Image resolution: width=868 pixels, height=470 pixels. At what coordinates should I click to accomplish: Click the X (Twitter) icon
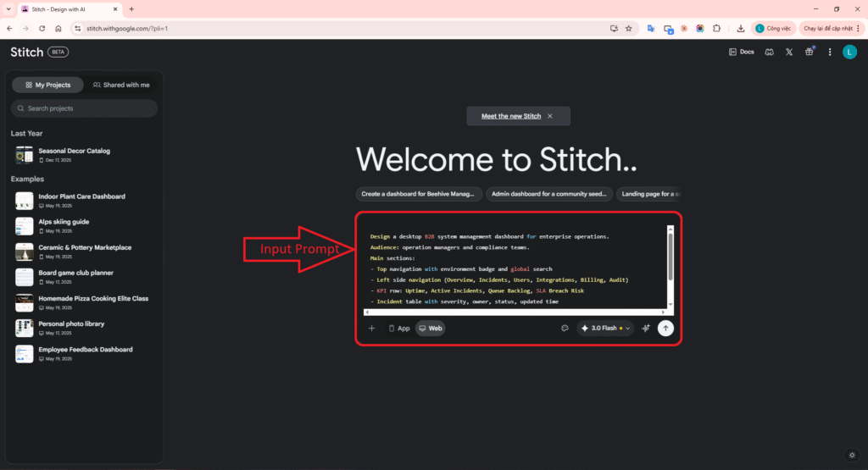click(x=789, y=52)
